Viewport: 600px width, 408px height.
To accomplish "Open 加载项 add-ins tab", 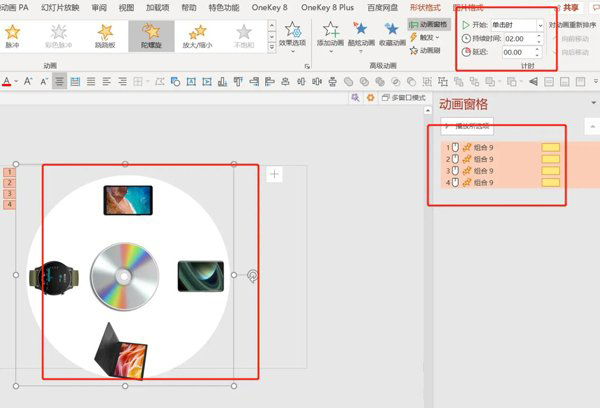I will click(x=157, y=8).
